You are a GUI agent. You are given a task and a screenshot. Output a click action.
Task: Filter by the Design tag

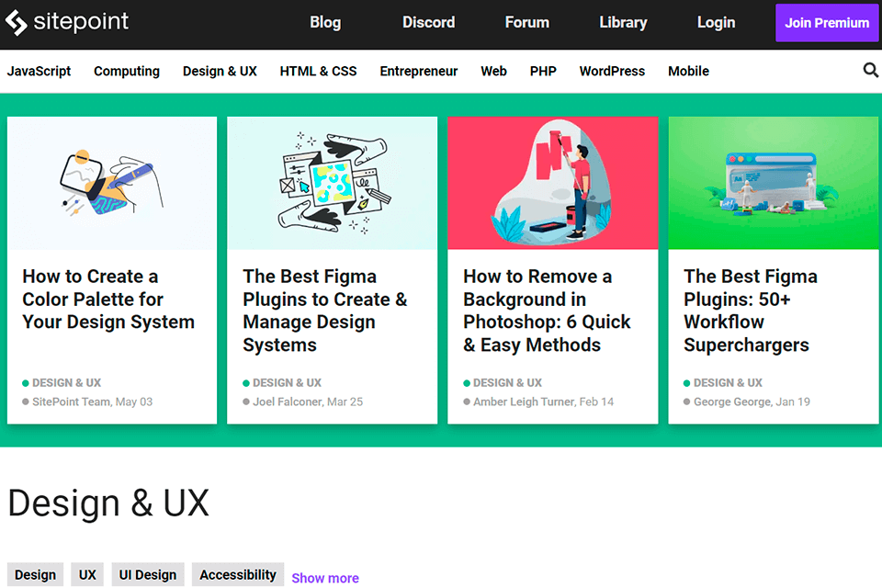pyautogui.click(x=36, y=574)
